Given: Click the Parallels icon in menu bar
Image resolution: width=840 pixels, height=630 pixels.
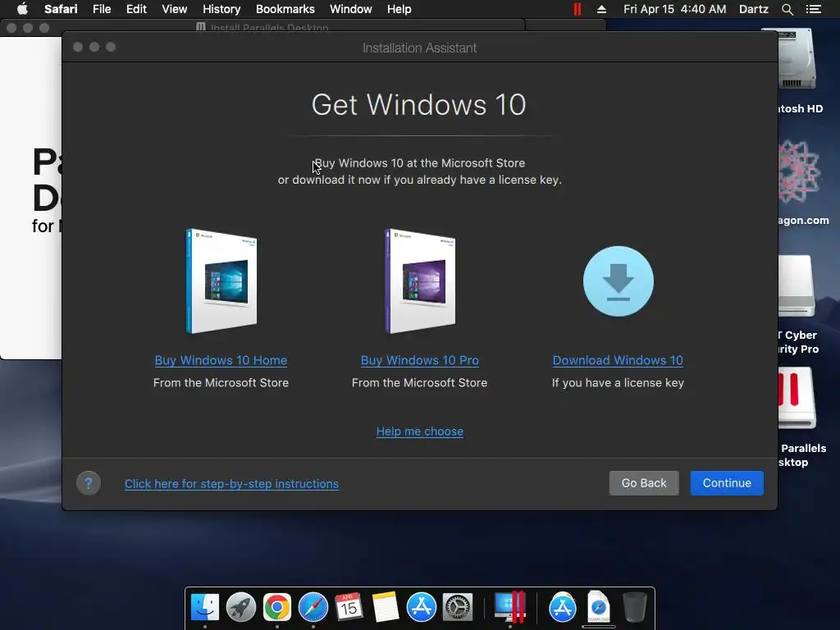Looking at the screenshot, I should pyautogui.click(x=577, y=9).
